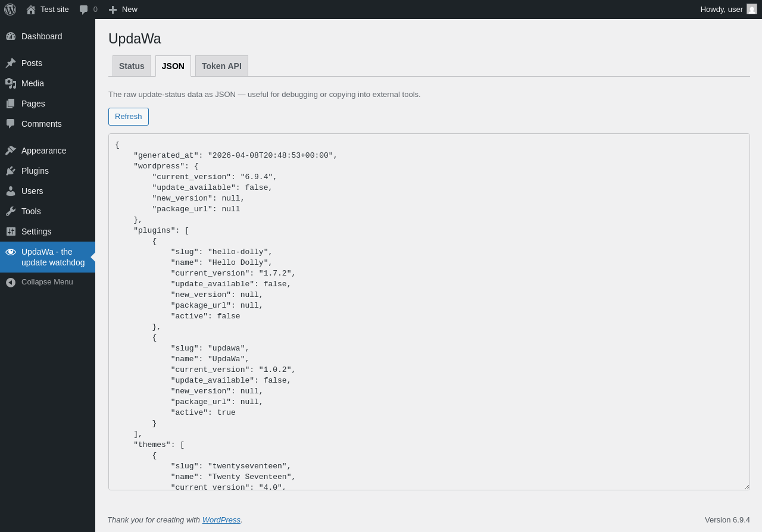This screenshot has height=532, width=762.
Task: Click the comments bubble icon in admin bar
Action: click(84, 10)
